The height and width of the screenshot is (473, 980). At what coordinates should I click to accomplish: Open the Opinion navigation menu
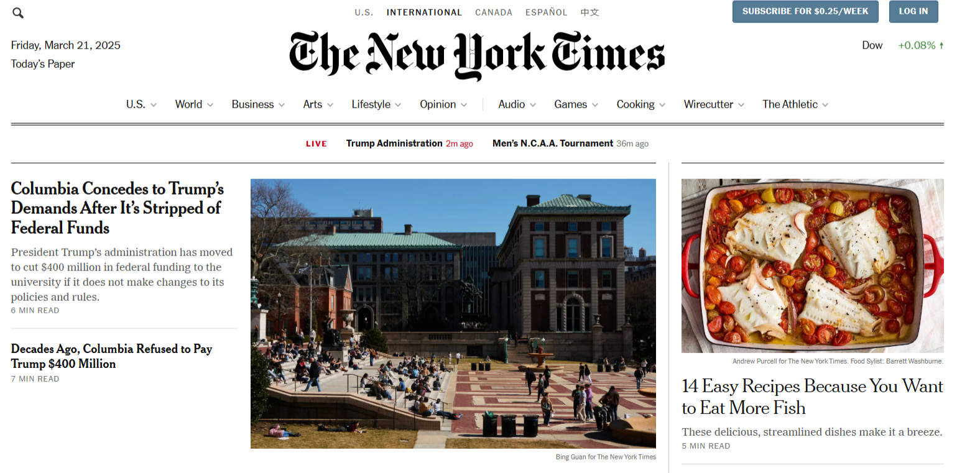(x=443, y=104)
